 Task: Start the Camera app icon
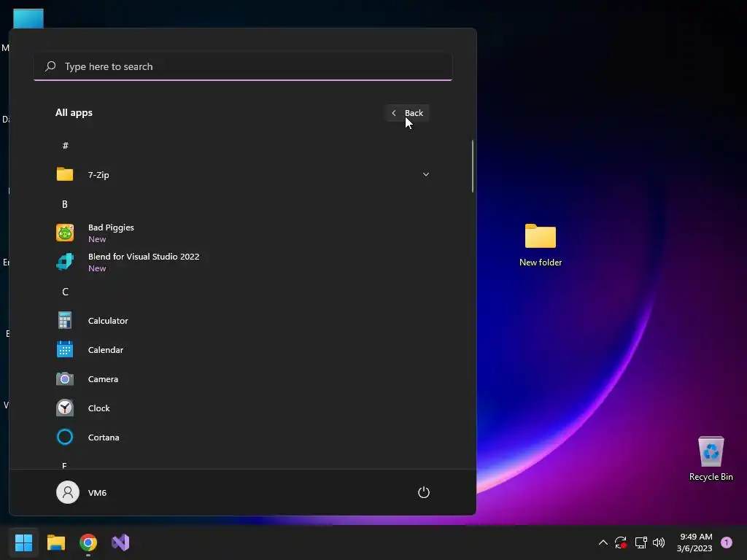65,379
